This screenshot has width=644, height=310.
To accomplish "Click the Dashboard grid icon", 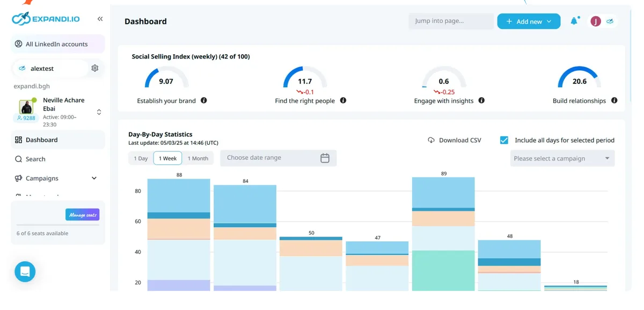I will (18, 140).
